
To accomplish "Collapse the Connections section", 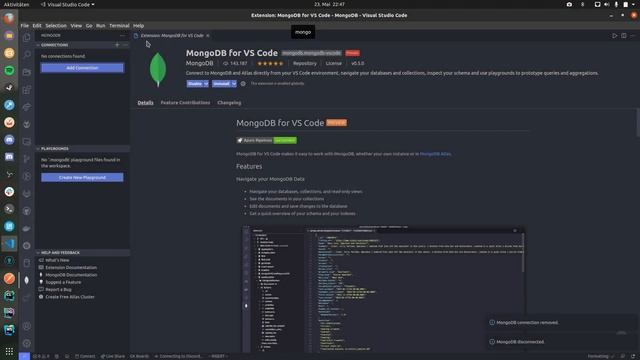I will (x=38, y=45).
